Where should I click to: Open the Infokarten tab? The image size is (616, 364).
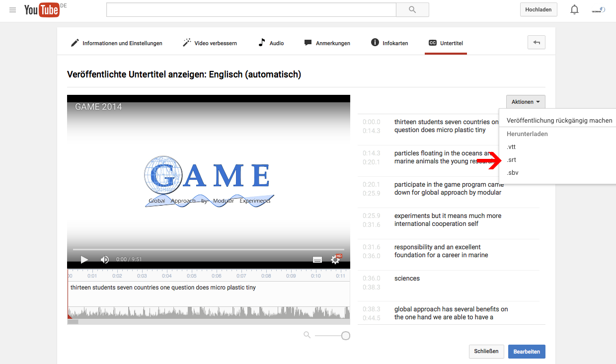(389, 43)
